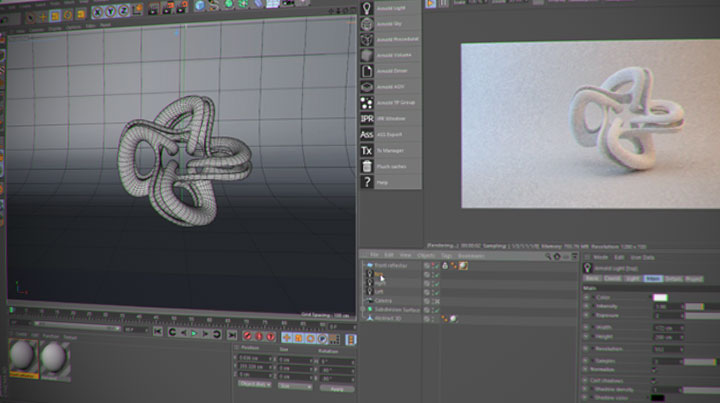Screen dimensions: 720x403
Task: Toggle the Cast shadows checkbox
Action: [654, 381]
